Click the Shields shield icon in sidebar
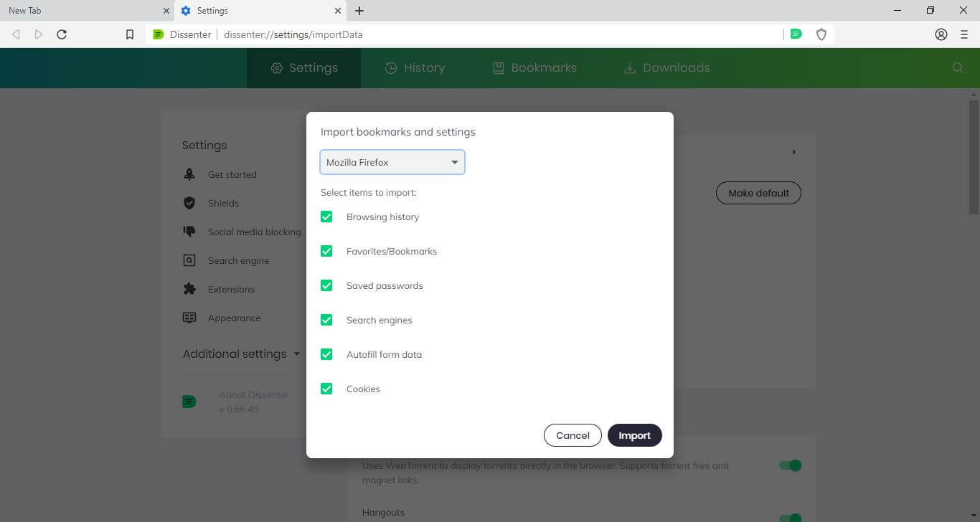 (189, 203)
